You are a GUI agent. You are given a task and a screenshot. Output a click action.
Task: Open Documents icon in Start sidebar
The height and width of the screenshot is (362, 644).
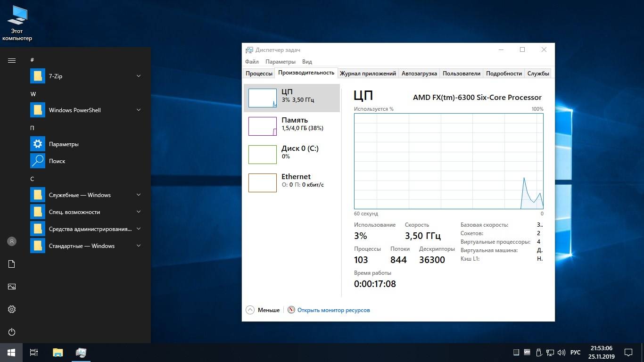coord(12,264)
